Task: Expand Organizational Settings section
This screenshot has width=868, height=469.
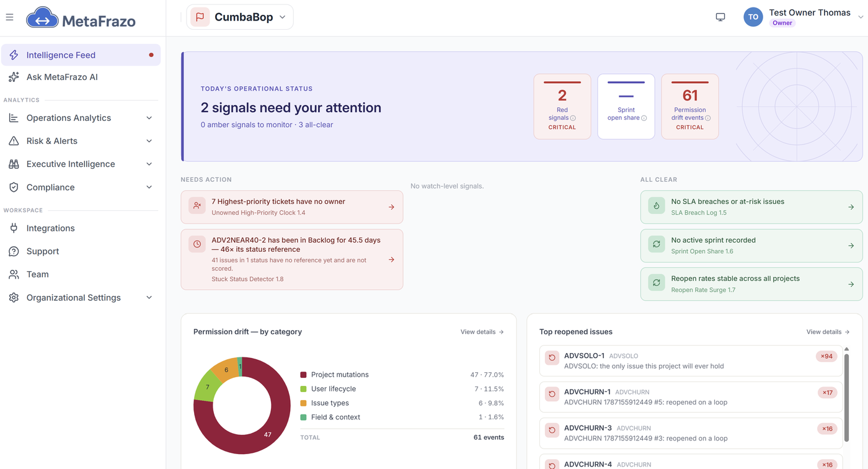Action: tap(81, 298)
